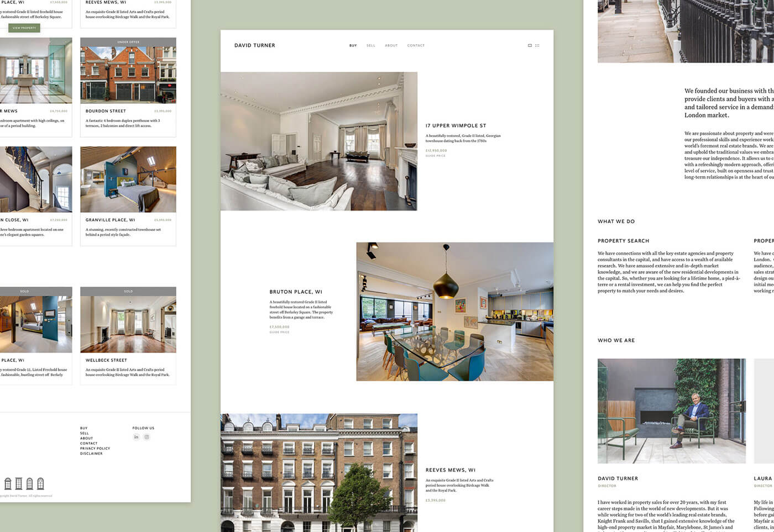774x532 pixels.
Task: Click Granville Place, W1 card title
Action: [x=110, y=220]
